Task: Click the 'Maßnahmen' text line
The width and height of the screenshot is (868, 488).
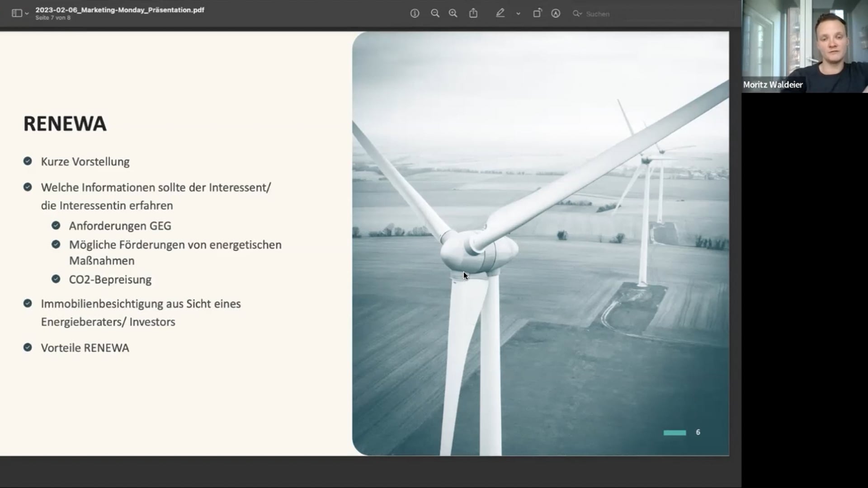Action: coord(102,261)
